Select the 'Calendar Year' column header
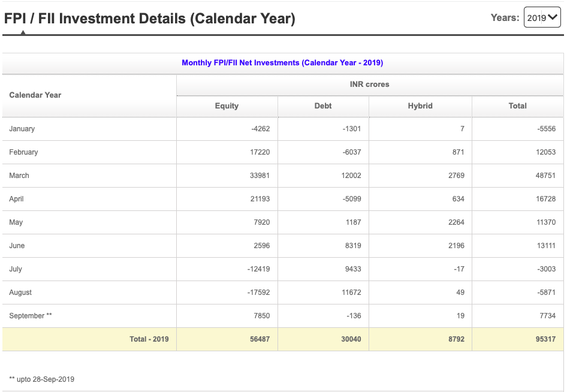Viewport: 567px width, 392px height. [35, 95]
